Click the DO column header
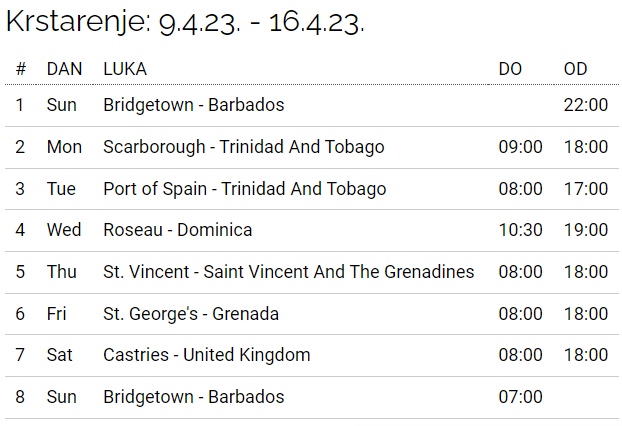 click(511, 69)
